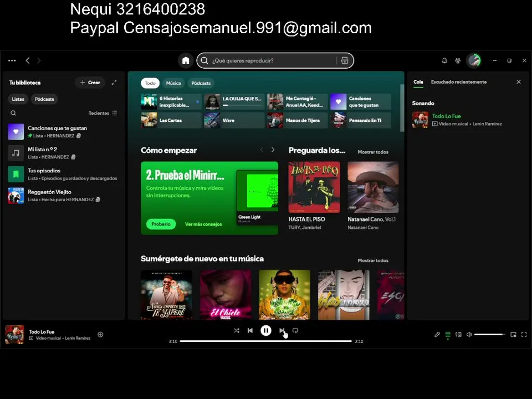
Task: Mute the volume speaker icon
Action: point(469,335)
